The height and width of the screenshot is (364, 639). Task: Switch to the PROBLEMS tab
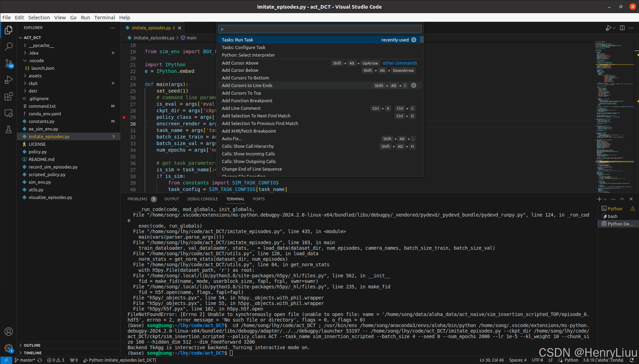coord(138,199)
